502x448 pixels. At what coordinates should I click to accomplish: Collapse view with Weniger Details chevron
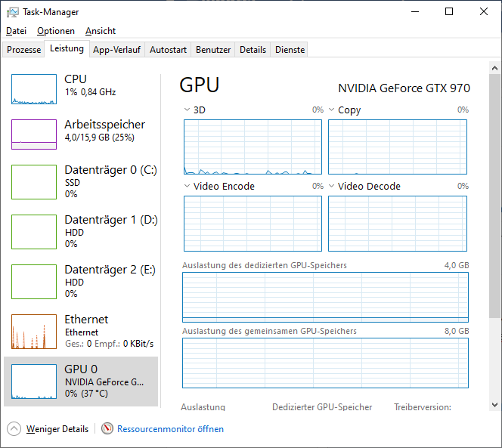tap(14, 429)
